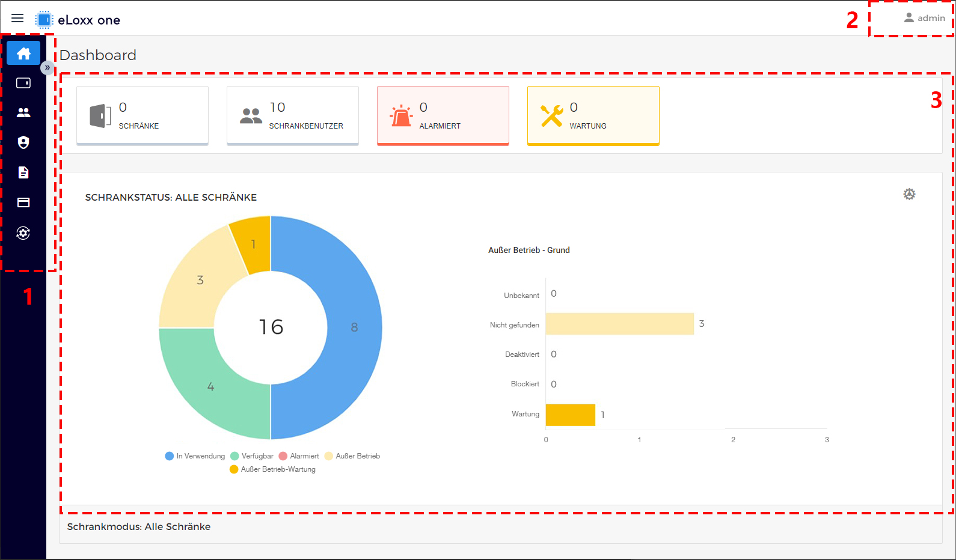Open the system settings sidebar icon
Image resolution: width=956 pixels, height=560 pixels.
[x=23, y=233]
